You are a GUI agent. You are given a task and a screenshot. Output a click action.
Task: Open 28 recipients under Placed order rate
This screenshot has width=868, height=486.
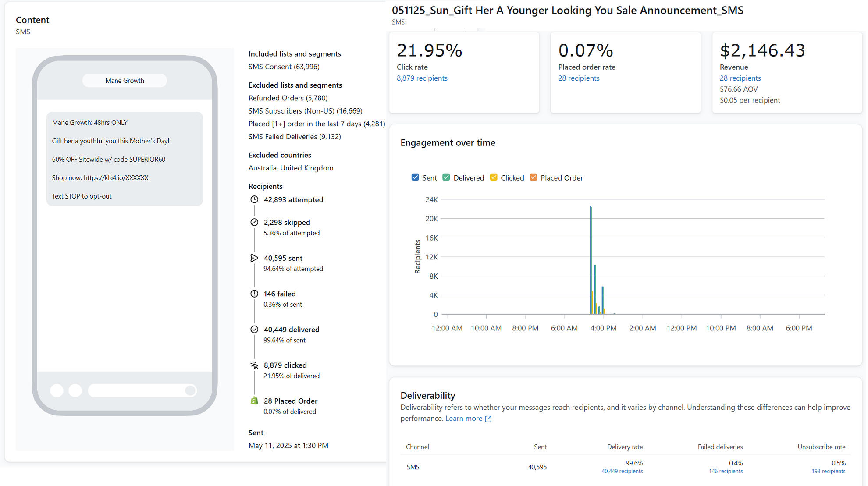[579, 78]
